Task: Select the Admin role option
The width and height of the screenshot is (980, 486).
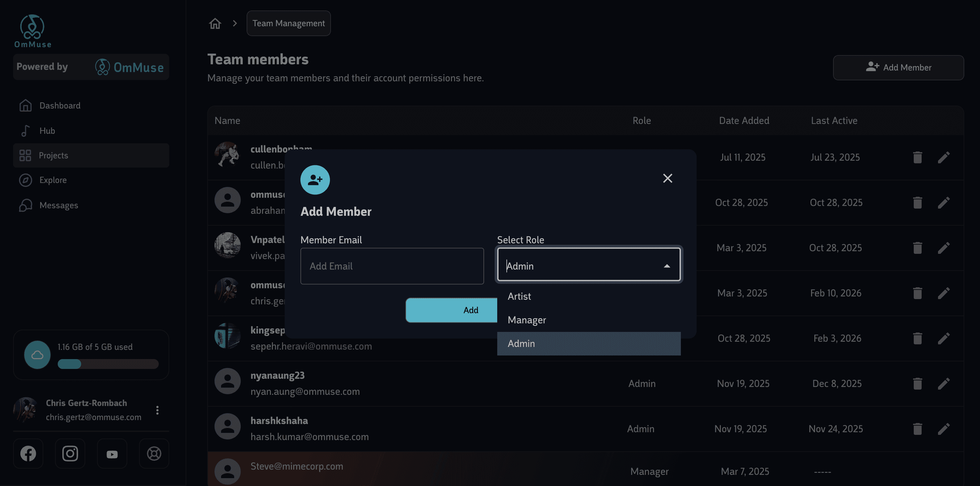Action: [x=521, y=343]
